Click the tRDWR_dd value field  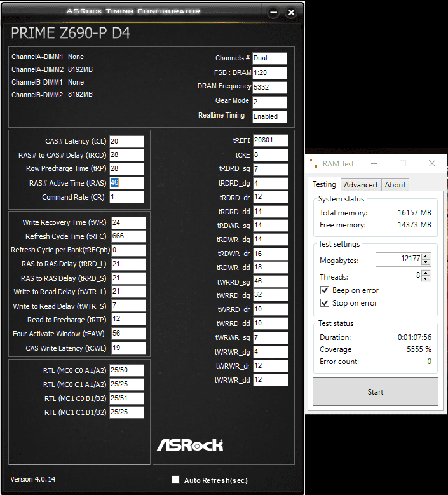tap(271, 268)
